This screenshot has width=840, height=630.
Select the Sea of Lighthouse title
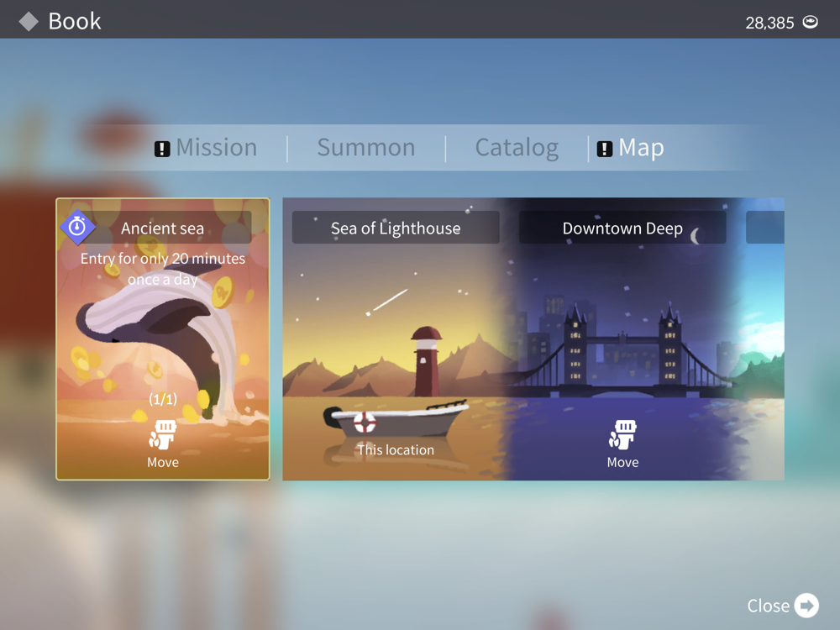396,228
